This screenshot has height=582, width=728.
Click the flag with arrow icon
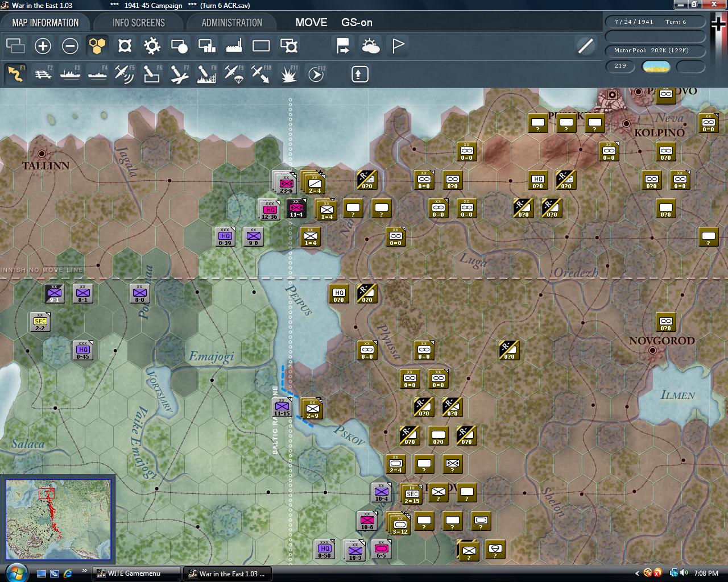pos(343,46)
